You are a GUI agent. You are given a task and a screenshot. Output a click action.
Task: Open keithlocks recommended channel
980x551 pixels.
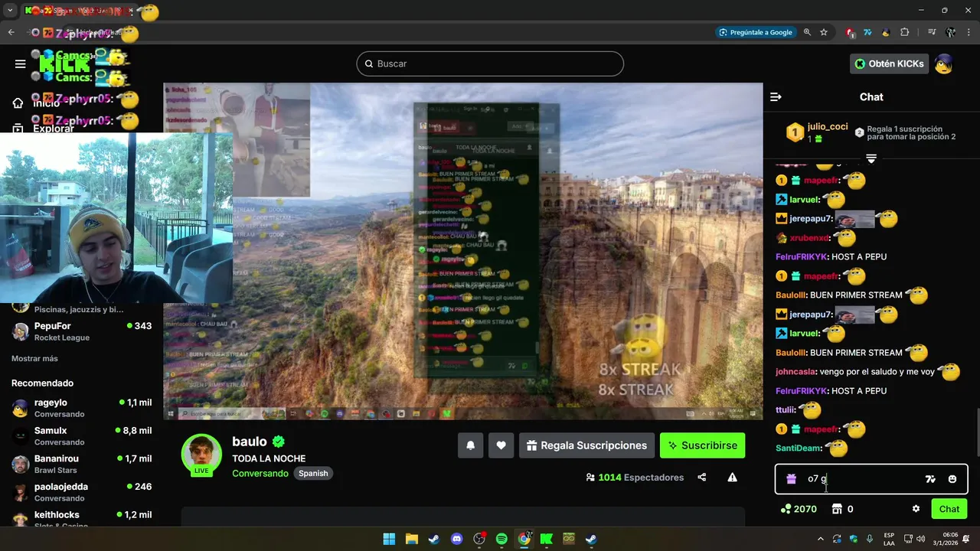point(81,519)
